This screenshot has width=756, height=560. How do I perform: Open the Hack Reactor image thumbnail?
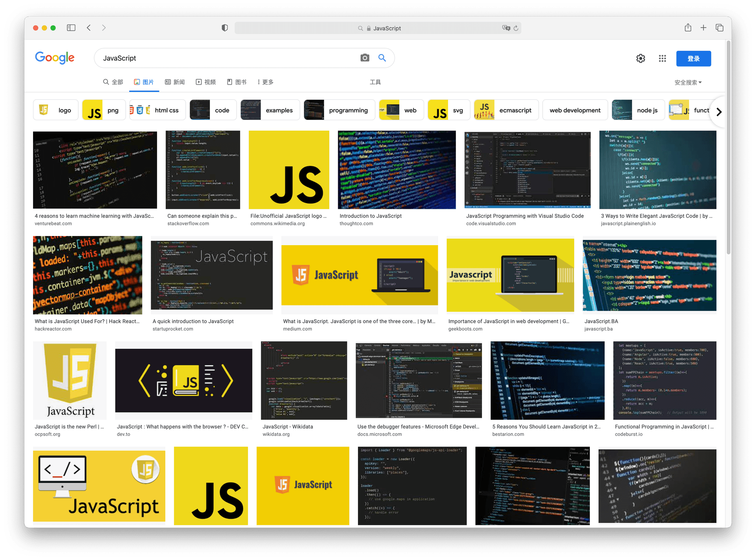pyautogui.click(x=88, y=275)
